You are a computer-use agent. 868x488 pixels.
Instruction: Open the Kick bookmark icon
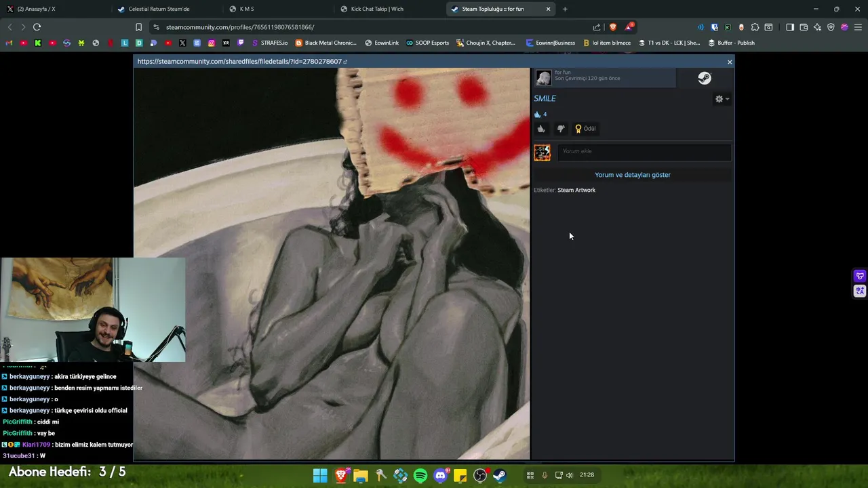[x=38, y=43]
